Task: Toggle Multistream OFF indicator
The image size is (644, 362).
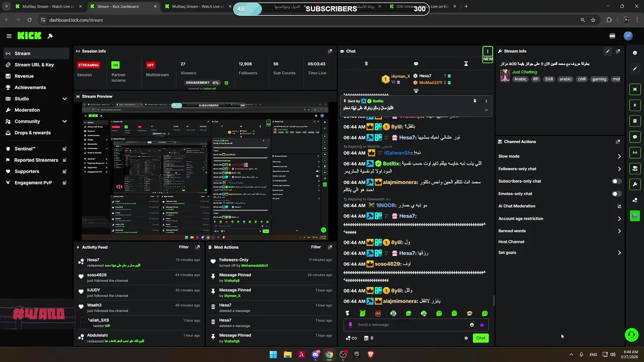Action: 150,65
